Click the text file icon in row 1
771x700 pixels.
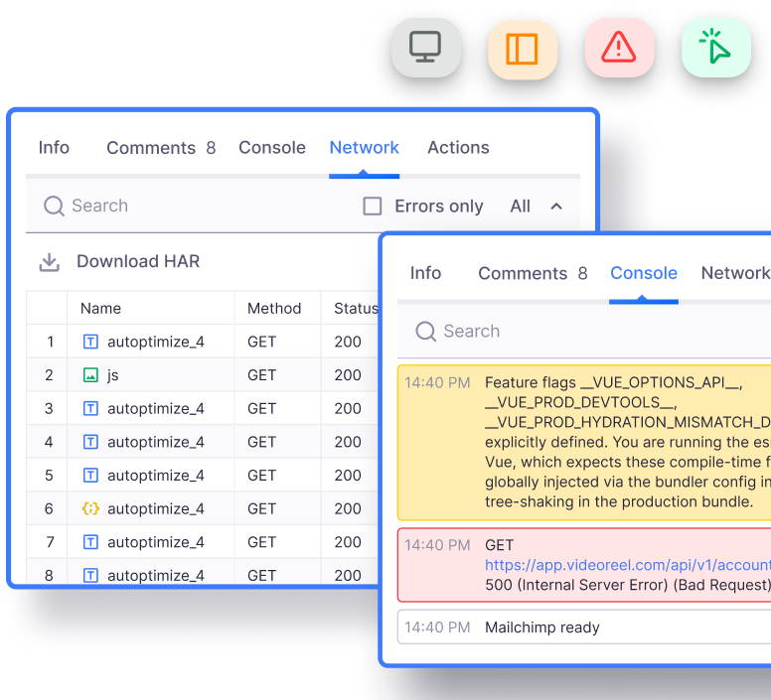[x=90, y=342]
